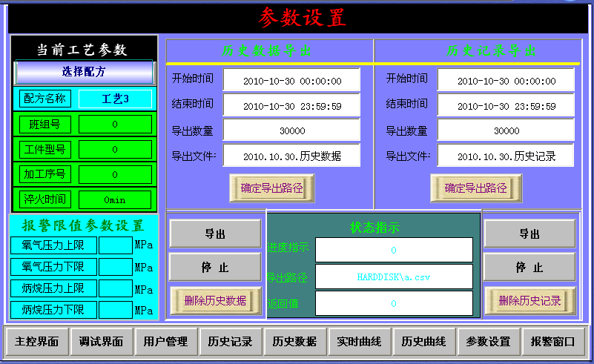Select the 参数设置 navigation button
This screenshot has height=364, width=594.
click(x=488, y=342)
